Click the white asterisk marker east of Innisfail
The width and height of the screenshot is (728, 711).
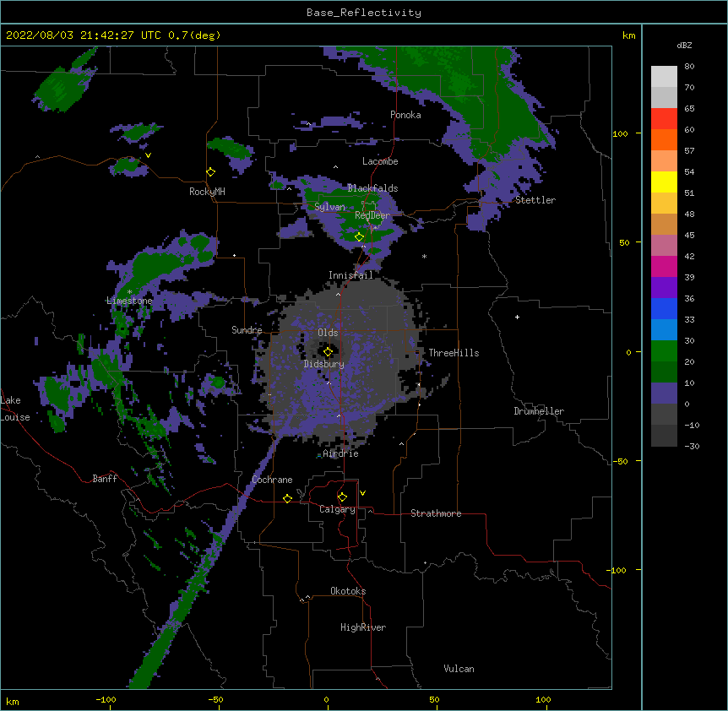tap(424, 257)
